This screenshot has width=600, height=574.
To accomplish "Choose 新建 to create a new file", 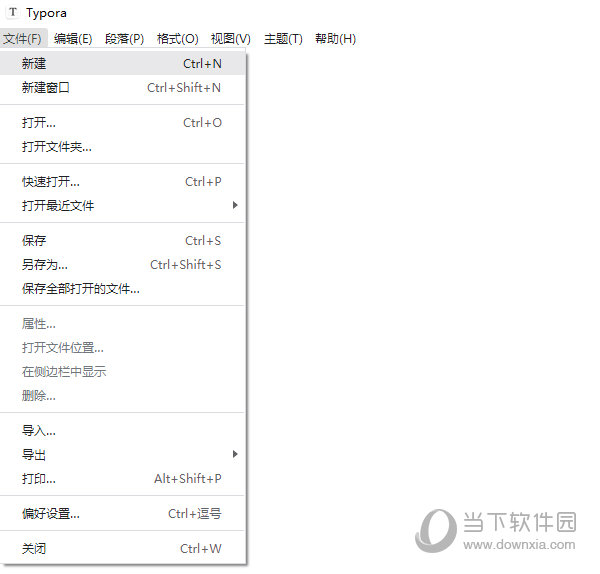I will click(x=122, y=64).
